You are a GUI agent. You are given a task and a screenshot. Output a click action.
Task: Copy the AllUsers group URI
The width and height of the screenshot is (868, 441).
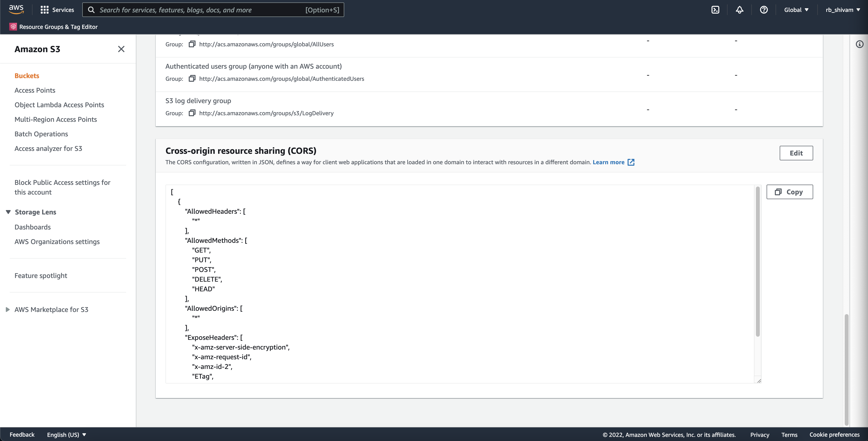[192, 44]
